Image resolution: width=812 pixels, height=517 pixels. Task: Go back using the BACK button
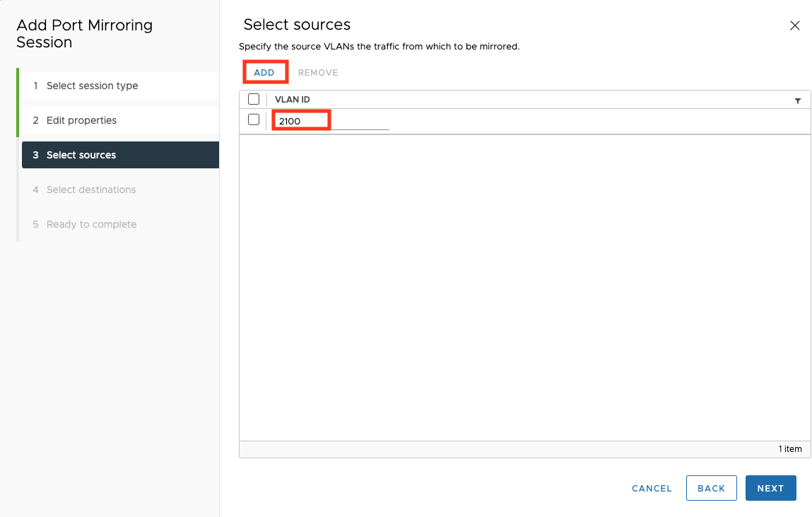pyautogui.click(x=711, y=488)
